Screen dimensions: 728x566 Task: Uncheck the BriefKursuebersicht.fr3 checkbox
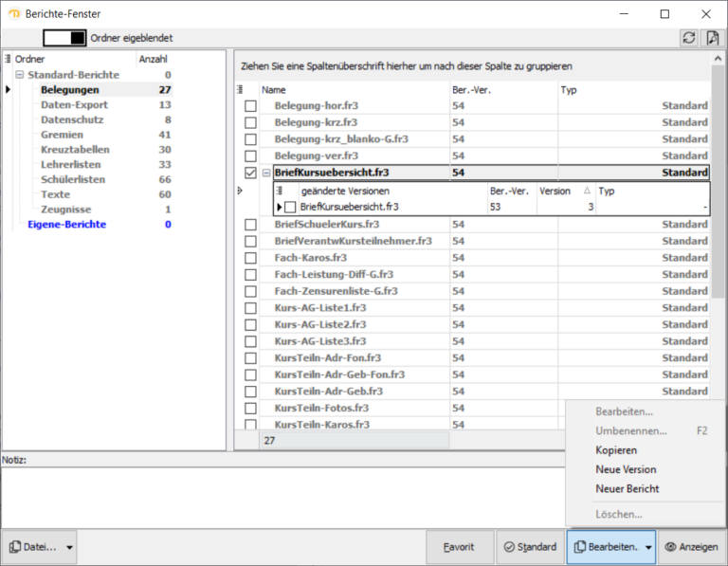pos(250,173)
